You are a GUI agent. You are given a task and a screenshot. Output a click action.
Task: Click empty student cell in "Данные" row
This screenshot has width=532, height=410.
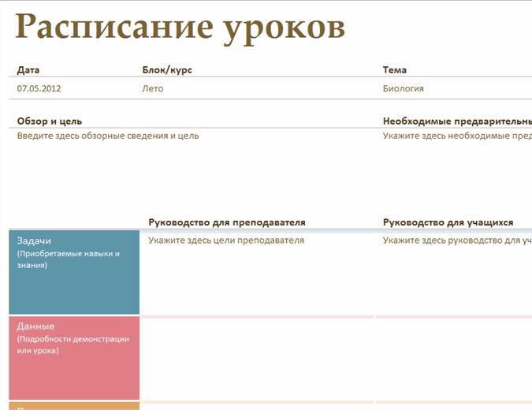[453, 359]
